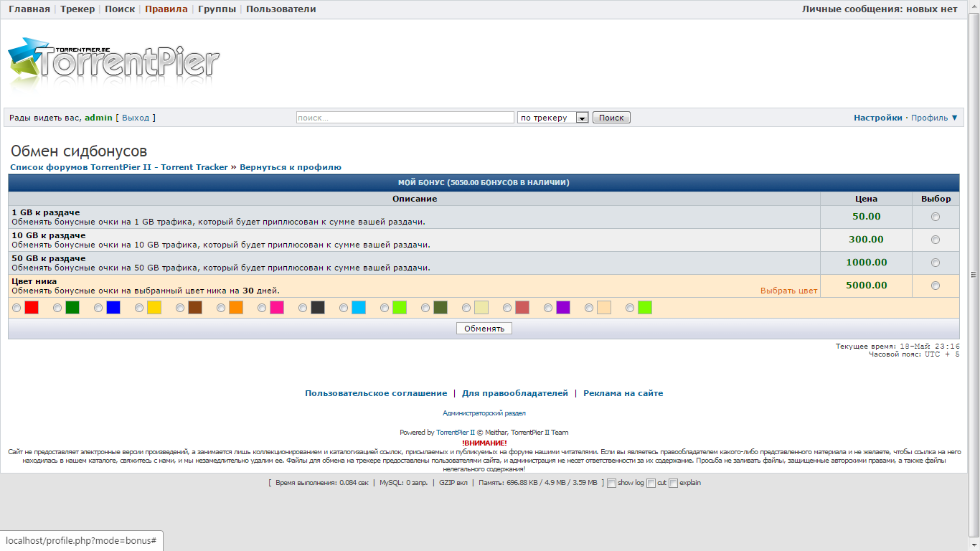Select the radio button for 1 GB к раздаче
This screenshot has height=551, width=980.
pos(935,217)
